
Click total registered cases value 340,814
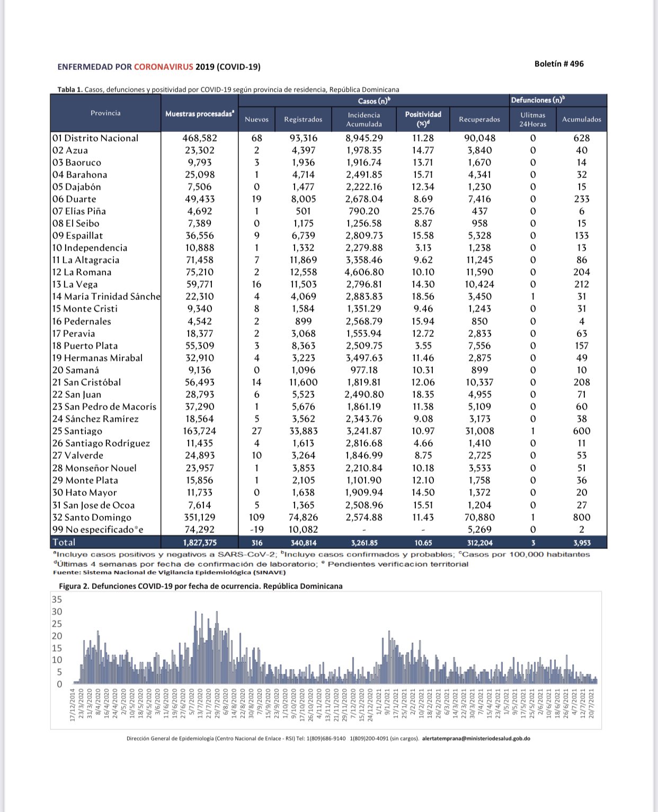[304, 543]
